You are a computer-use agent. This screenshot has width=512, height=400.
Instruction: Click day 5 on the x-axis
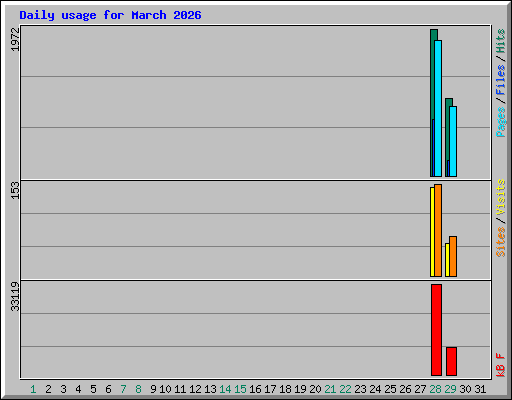(x=93, y=389)
